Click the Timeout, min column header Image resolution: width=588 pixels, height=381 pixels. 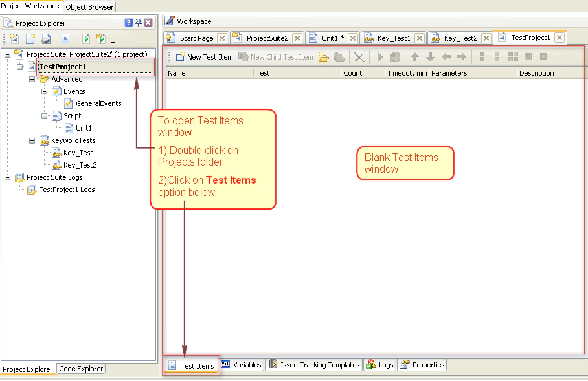pos(407,73)
